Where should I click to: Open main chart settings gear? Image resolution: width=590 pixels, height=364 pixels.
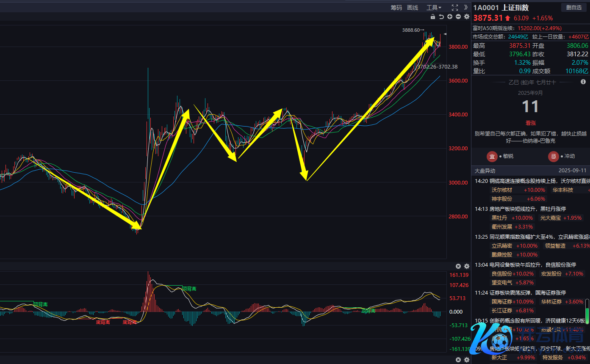tap(467, 17)
